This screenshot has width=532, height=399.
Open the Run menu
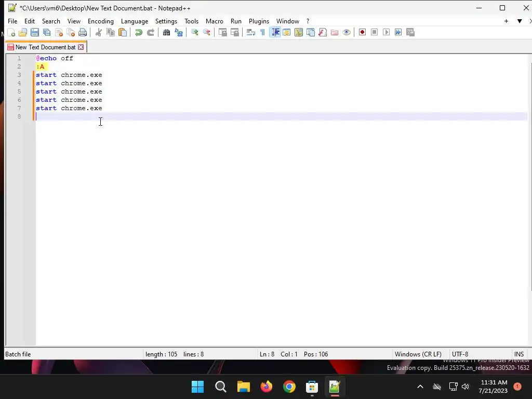[236, 21]
